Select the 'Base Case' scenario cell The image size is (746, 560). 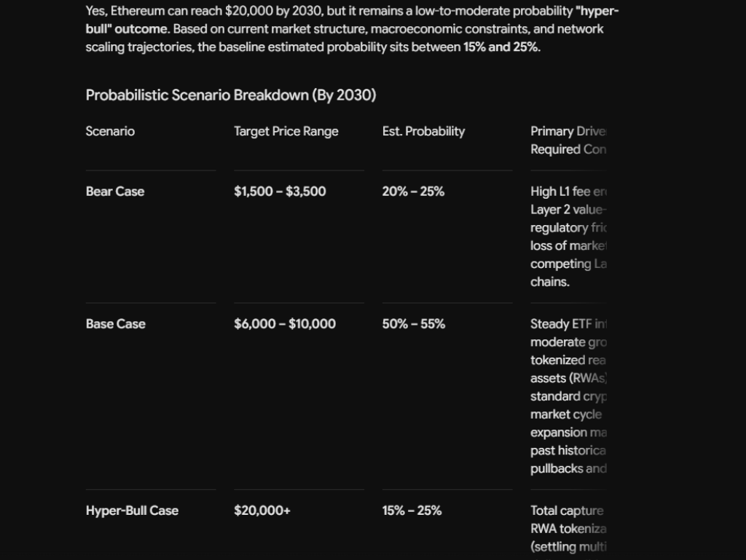pos(116,324)
